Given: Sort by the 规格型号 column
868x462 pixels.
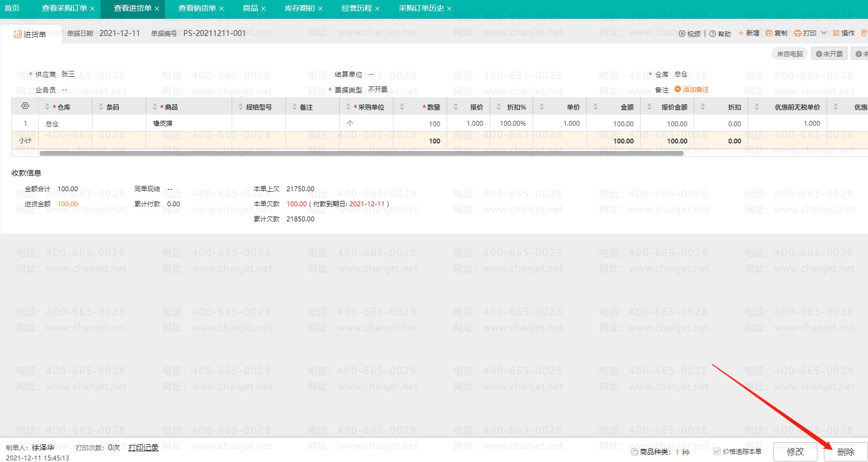Looking at the screenshot, I should 241,107.
